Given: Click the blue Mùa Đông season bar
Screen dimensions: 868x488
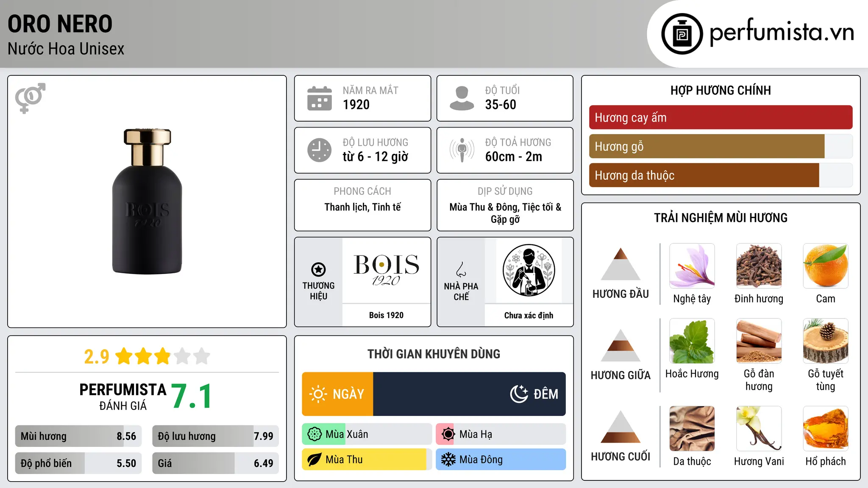Looking at the screenshot, I should [x=501, y=460].
